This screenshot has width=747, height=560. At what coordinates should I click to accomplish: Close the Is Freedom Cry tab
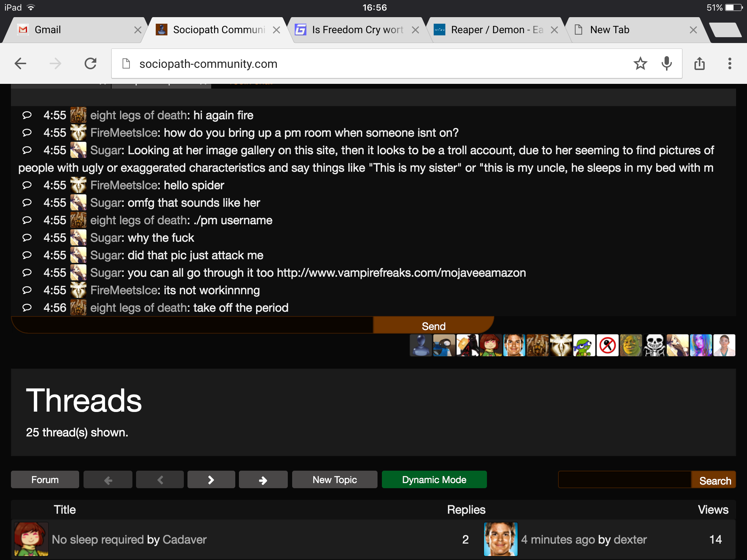click(415, 30)
